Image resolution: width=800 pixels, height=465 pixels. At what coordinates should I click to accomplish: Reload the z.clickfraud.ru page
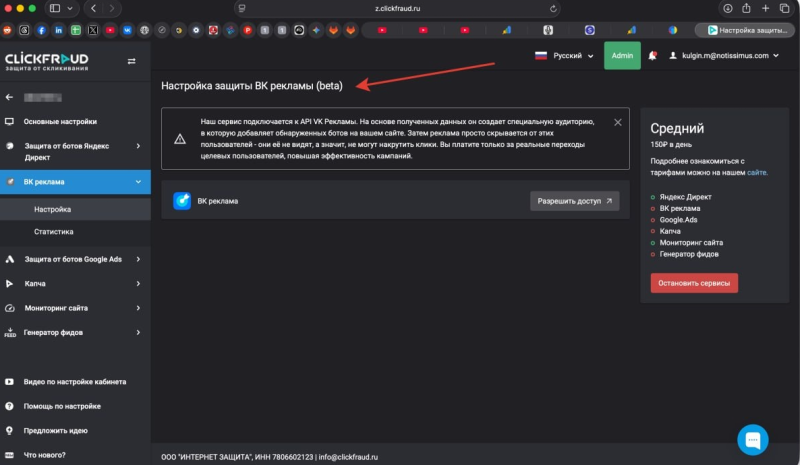553,8
